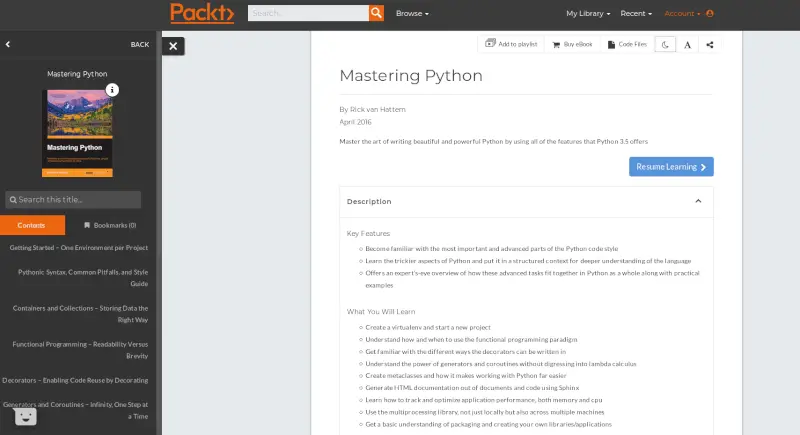Click the Add to playlist text label

518,44
